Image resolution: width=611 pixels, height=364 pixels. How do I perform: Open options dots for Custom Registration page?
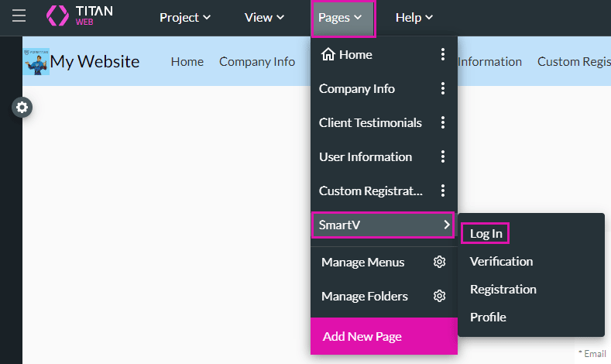[x=443, y=191]
